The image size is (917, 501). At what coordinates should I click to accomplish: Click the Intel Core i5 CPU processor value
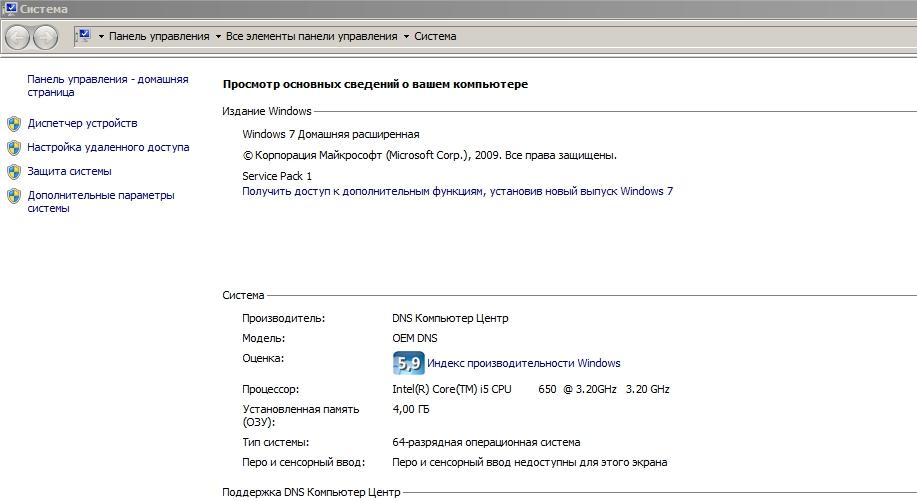pos(530,389)
